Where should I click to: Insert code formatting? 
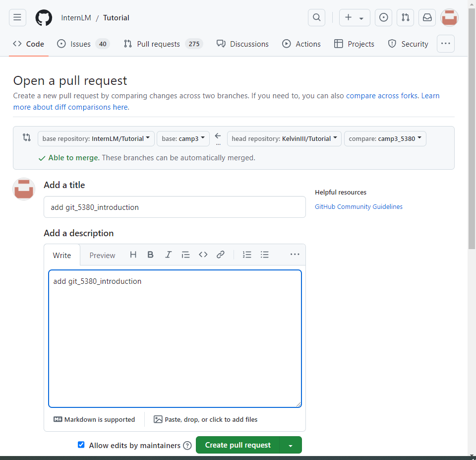point(203,255)
